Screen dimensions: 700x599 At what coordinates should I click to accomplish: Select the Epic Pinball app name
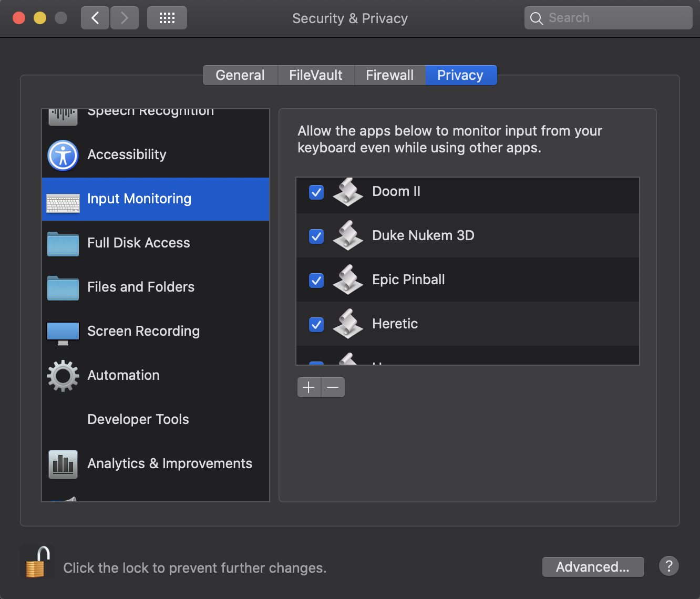(408, 280)
